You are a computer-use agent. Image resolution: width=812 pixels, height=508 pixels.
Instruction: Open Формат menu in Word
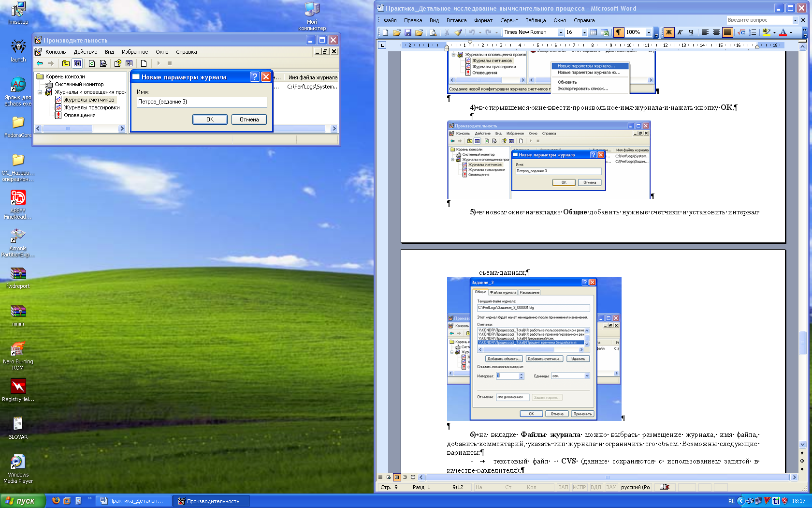483,20
